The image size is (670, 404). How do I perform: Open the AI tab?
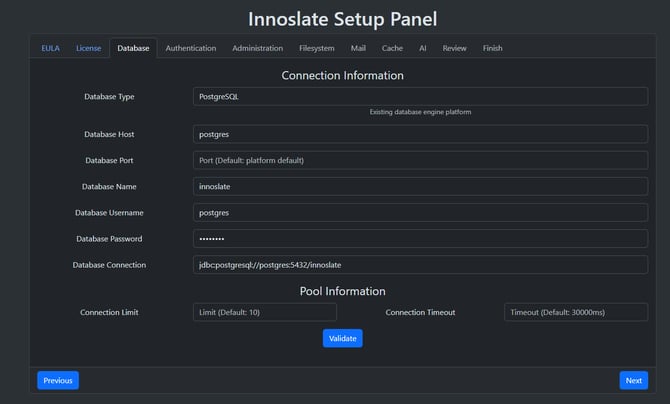pyautogui.click(x=423, y=48)
